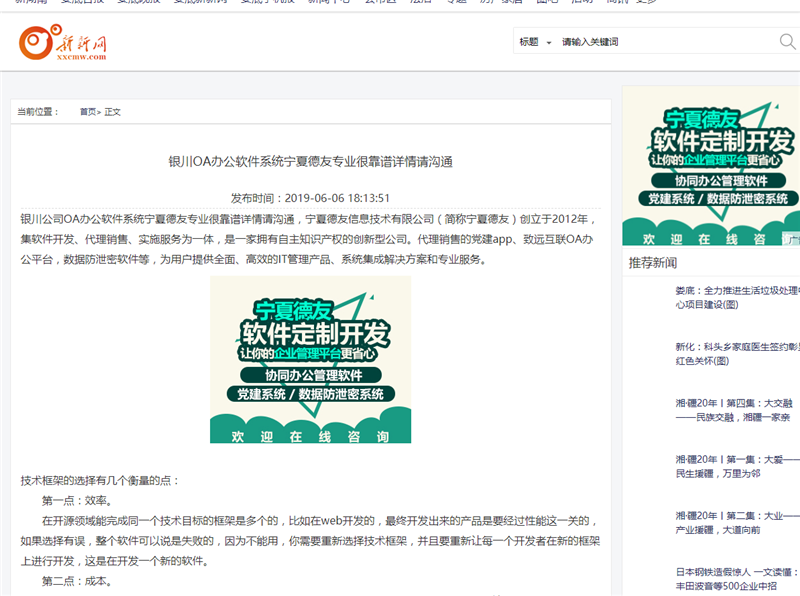Click the paragraph starting 在开源领域能完成同一个技术目标
800x596 pixels.
(x=310, y=541)
